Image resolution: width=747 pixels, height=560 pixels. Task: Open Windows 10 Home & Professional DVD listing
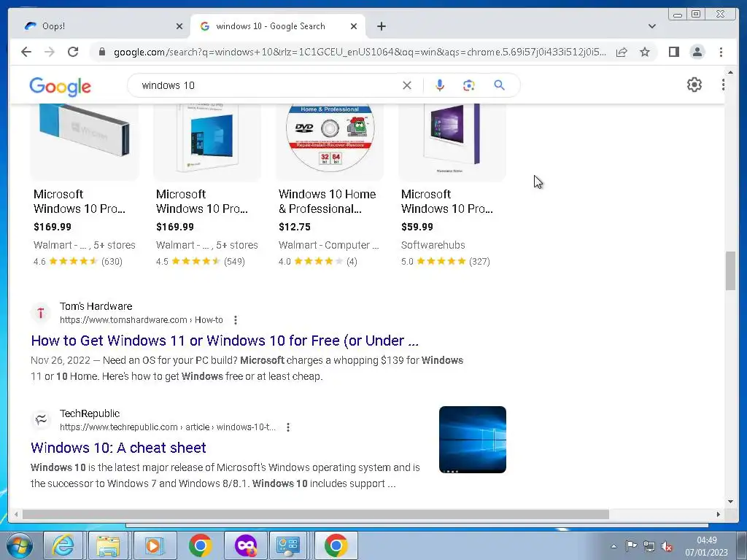pos(328,201)
